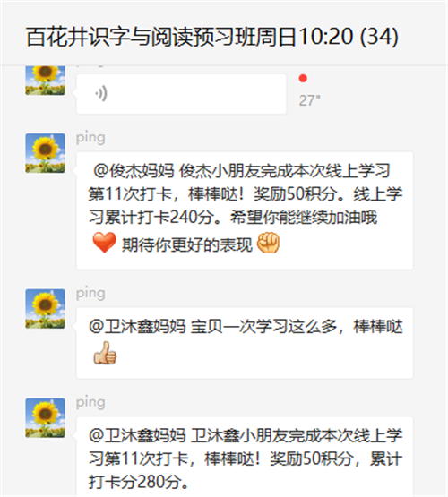Click sender name ping above 俊杰妈妈 message
The image size is (448, 497).
[x=90, y=138]
